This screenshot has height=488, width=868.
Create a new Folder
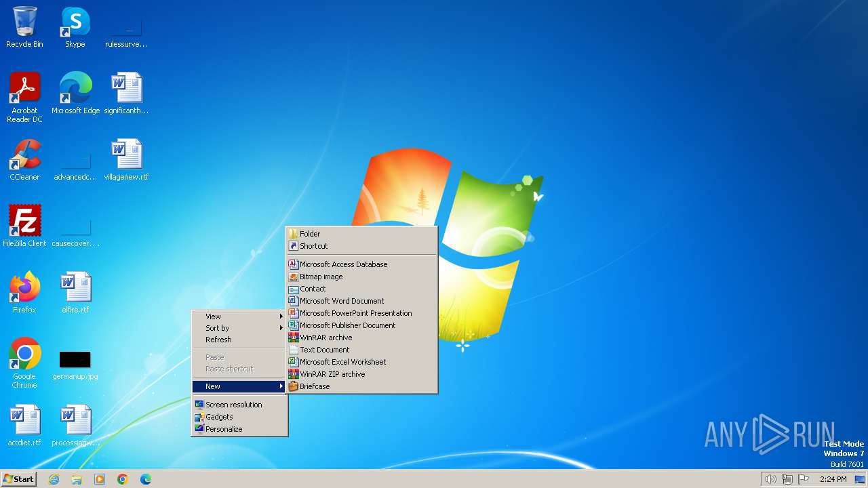click(361, 234)
